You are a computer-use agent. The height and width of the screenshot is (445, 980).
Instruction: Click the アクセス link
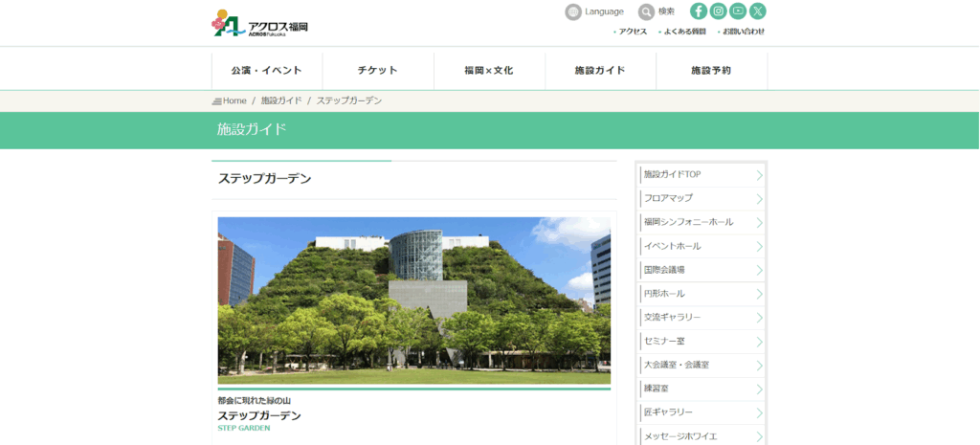[x=633, y=32]
